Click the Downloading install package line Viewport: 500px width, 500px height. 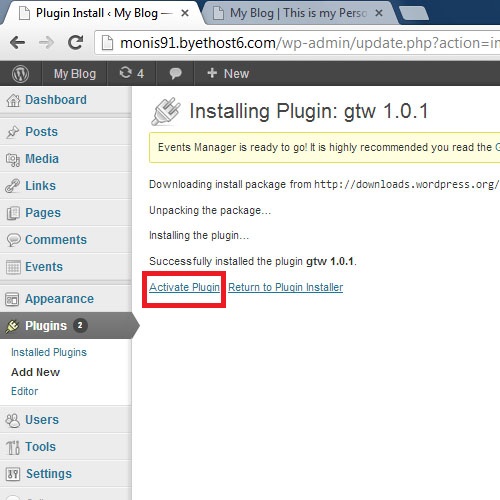pos(324,184)
